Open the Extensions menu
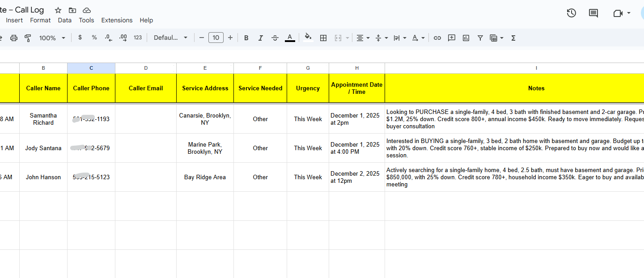Screen dimensions: 644x278 tap(117, 20)
